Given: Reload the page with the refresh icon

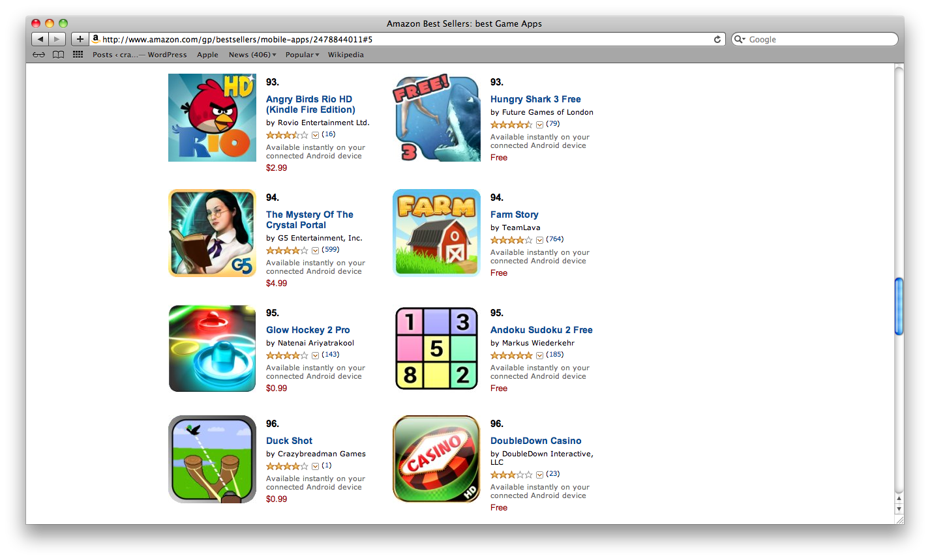Looking at the screenshot, I should pyautogui.click(x=717, y=39).
